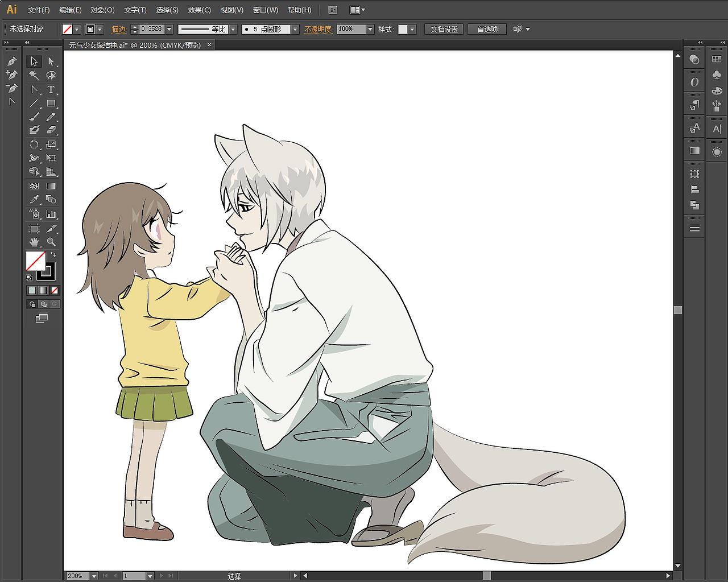The height and width of the screenshot is (582, 728).
Task: Open the Swatches panel grid icon
Action: (717, 59)
